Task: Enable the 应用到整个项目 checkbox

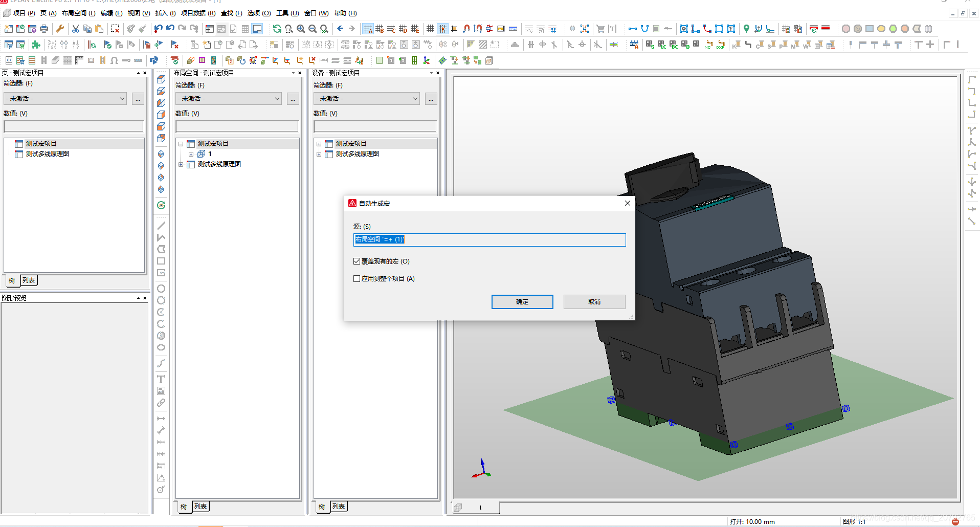Action: pyautogui.click(x=357, y=279)
